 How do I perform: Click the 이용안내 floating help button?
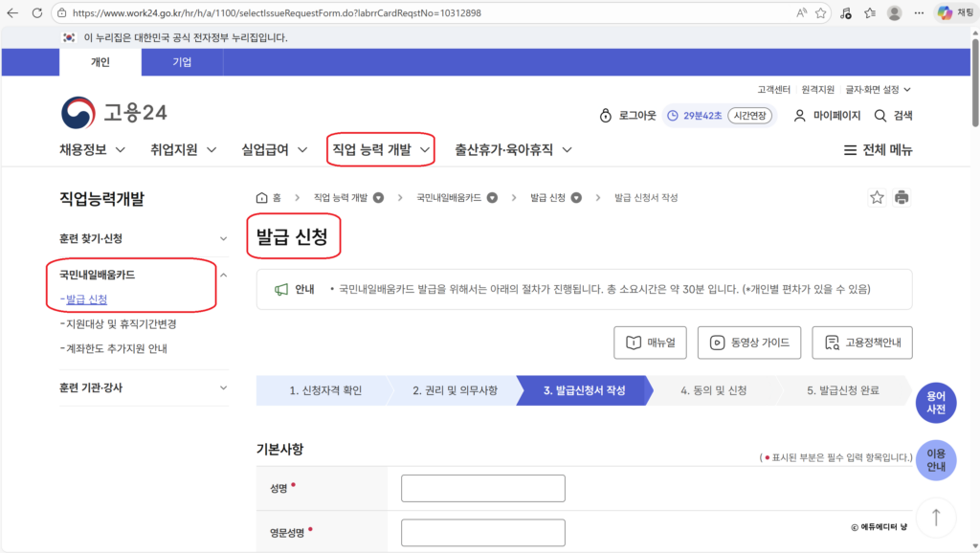[x=935, y=460]
